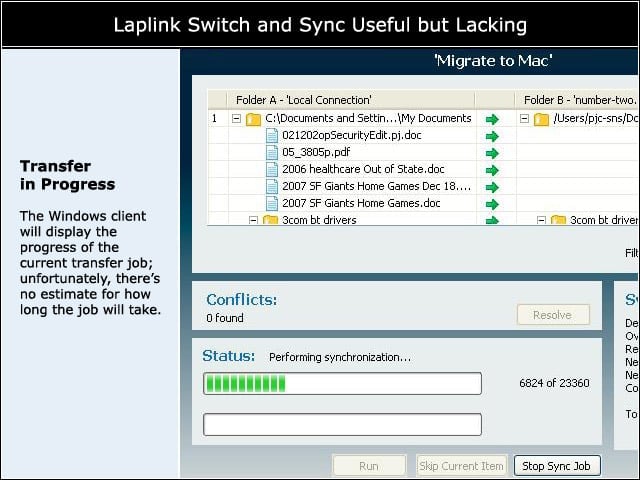The height and width of the screenshot is (480, 640).
Task: Click the disabled Run button
Action: point(369,466)
